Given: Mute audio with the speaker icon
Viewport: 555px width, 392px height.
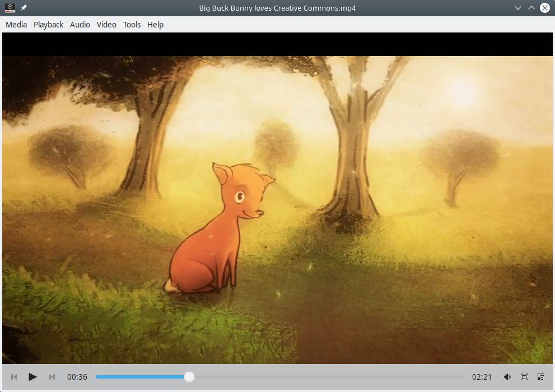Looking at the screenshot, I should click(x=507, y=377).
